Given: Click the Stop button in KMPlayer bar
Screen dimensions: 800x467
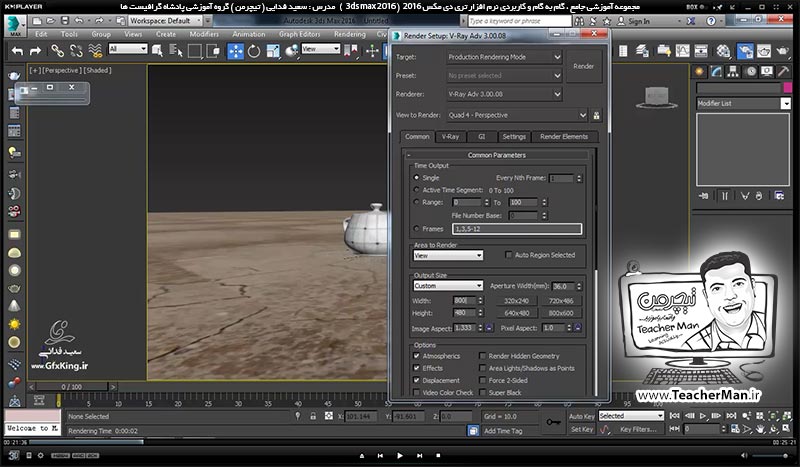Looking at the screenshot, I should click(438, 455).
